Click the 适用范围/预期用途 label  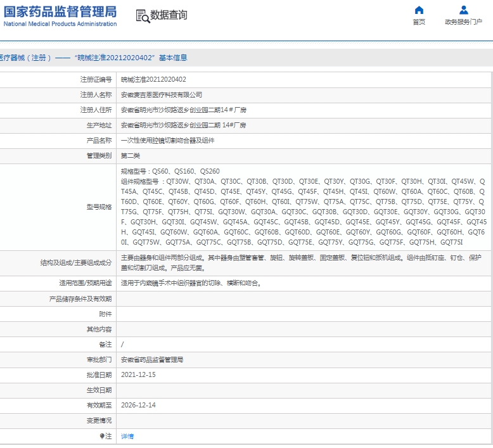pos(85,283)
